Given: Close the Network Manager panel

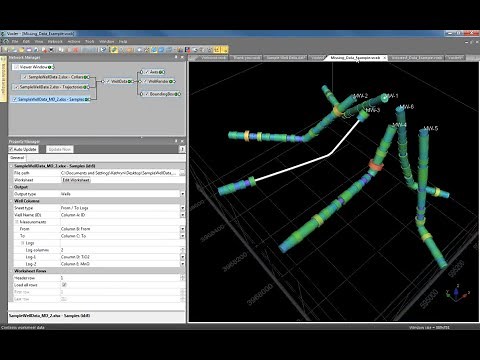Looking at the screenshot, I should pyautogui.click(x=182, y=57).
